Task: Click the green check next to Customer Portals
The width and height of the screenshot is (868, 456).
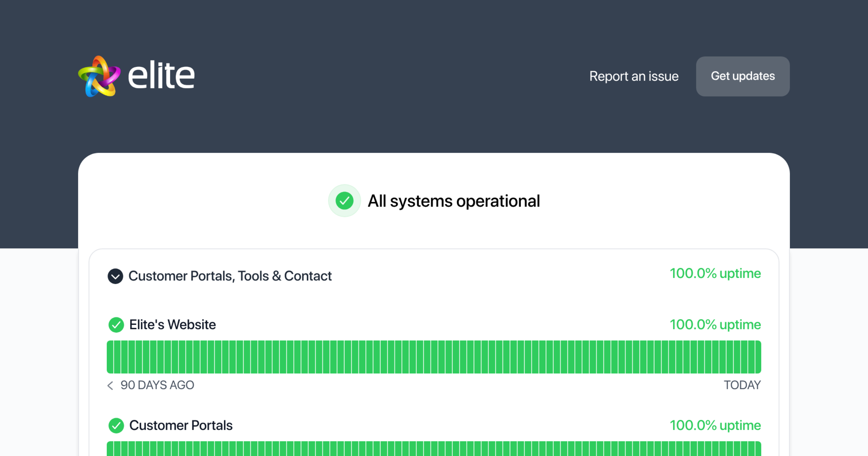Action: click(x=116, y=426)
